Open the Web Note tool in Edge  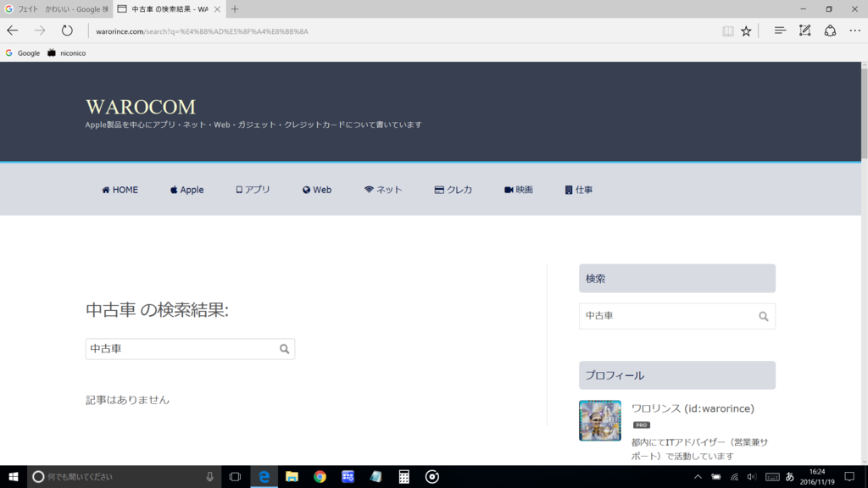pyautogui.click(x=804, y=30)
